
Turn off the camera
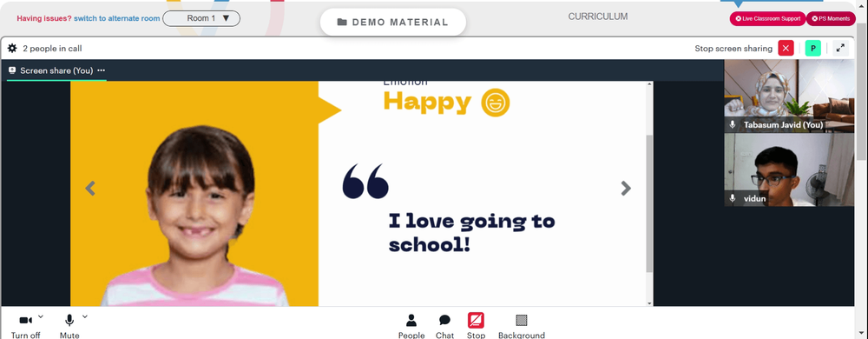(25, 326)
